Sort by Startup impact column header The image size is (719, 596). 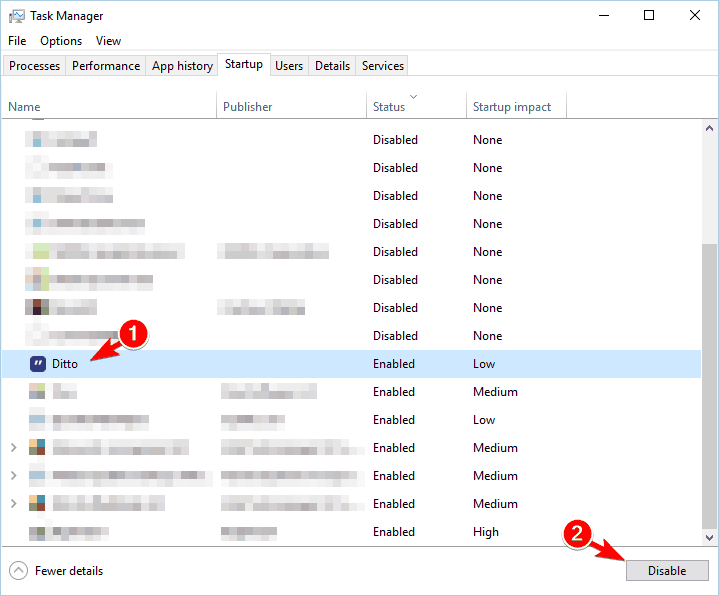pyautogui.click(x=512, y=107)
